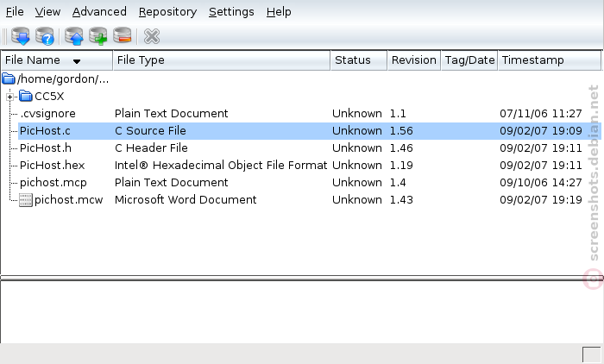Select the .cvsignore file entry
The image size is (604, 364).
(x=47, y=114)
